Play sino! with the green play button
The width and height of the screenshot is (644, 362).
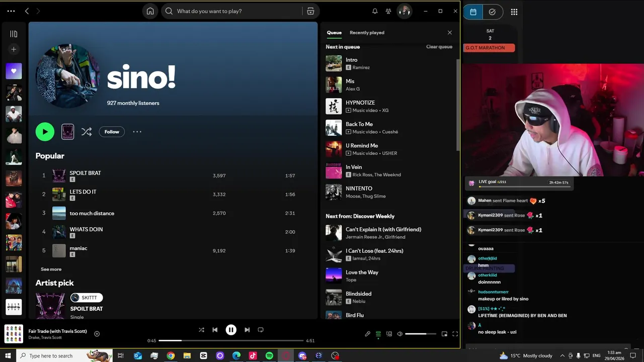pyautogui.click(x=45, y=132)
